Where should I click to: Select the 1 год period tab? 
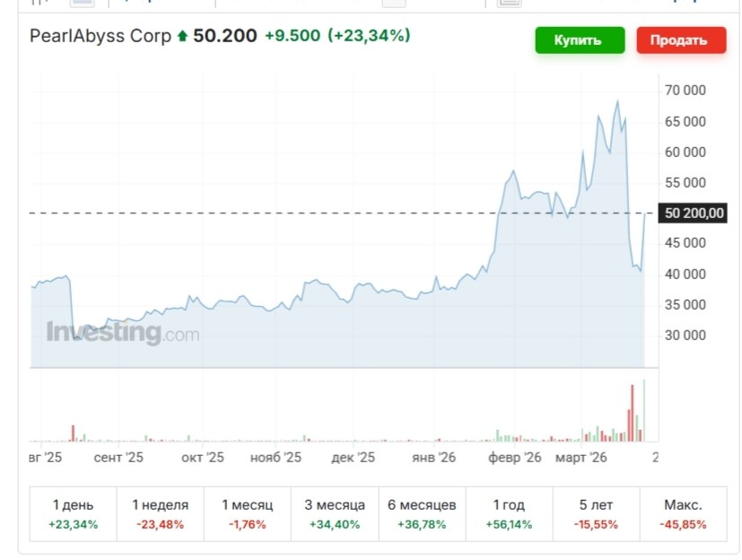[x=509, y=514]
